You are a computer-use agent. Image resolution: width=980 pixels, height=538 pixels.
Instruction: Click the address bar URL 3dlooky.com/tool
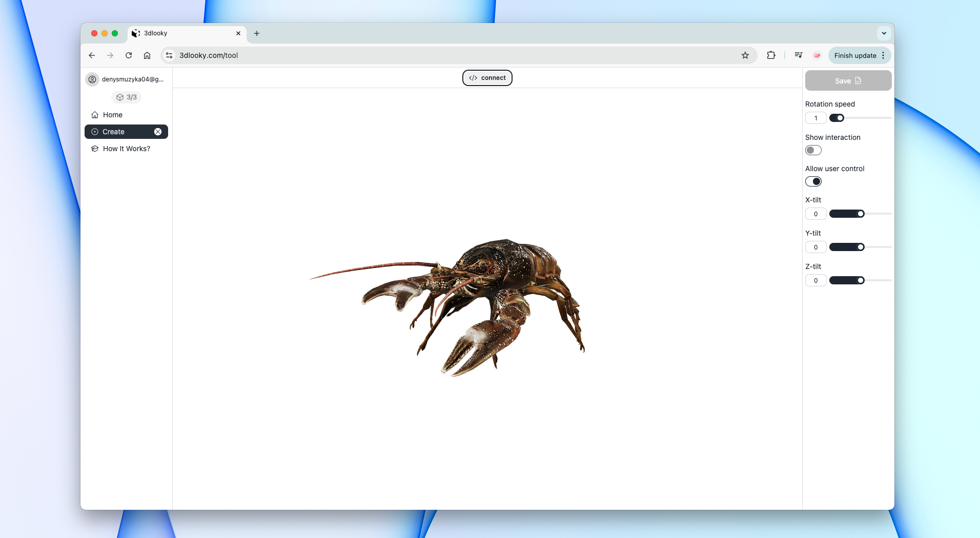[209, 55]
